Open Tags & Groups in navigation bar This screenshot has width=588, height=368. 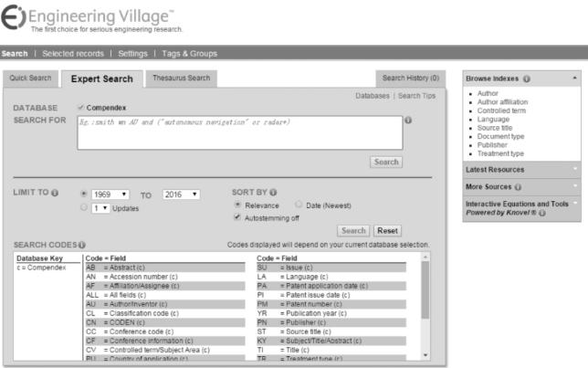click(189, 54)
